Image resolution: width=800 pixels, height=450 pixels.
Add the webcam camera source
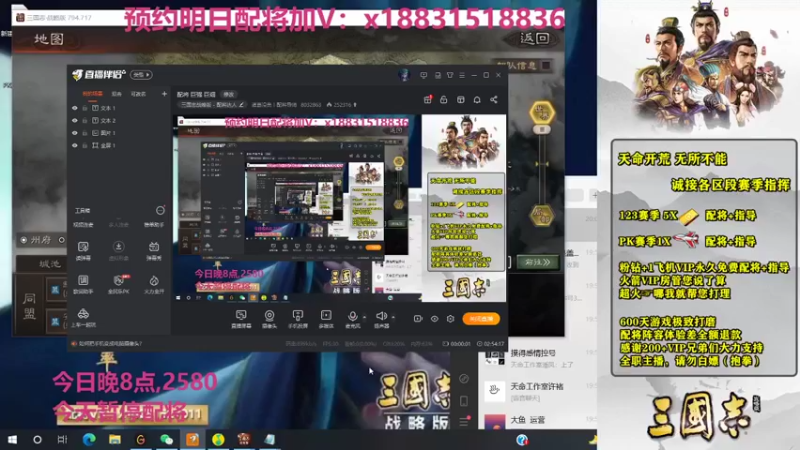tap(269, 316)
